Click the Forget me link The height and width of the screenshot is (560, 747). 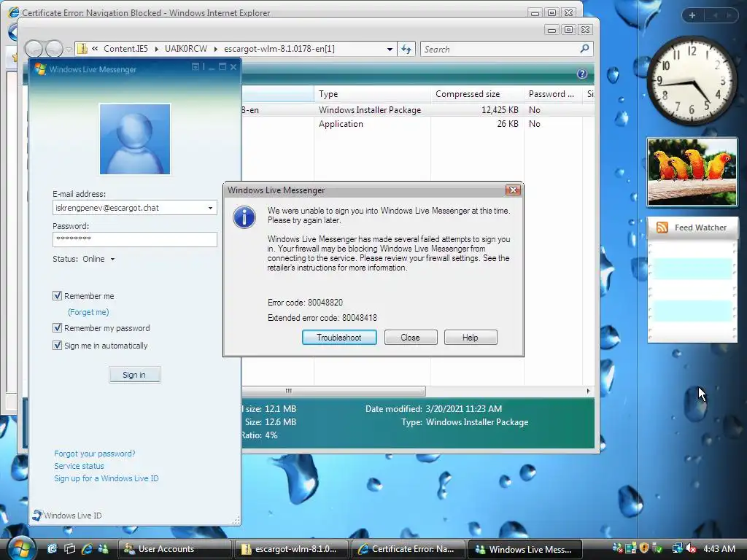(88, 312)
